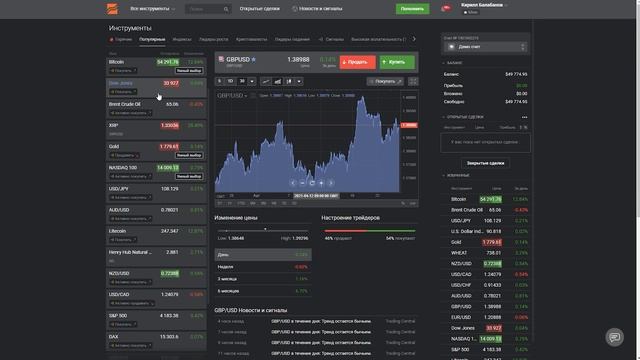Select the 3 months price change row

tap(263, 279)
